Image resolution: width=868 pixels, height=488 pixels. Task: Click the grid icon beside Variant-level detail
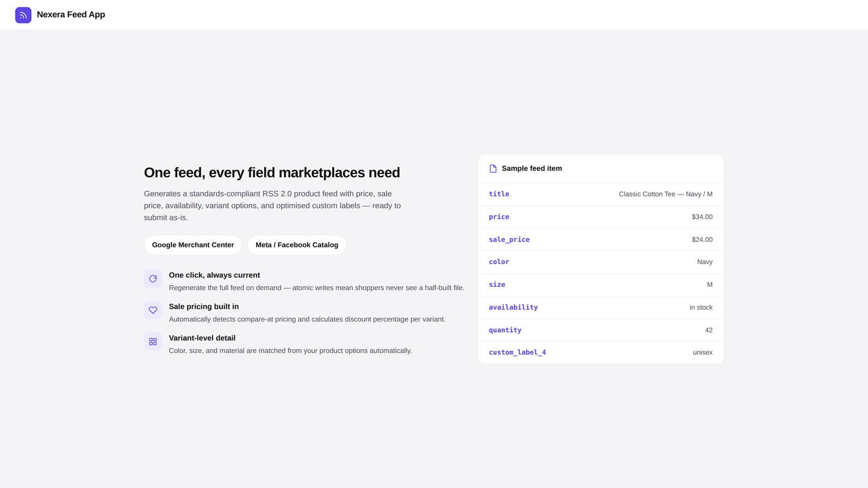coord(153,342)
